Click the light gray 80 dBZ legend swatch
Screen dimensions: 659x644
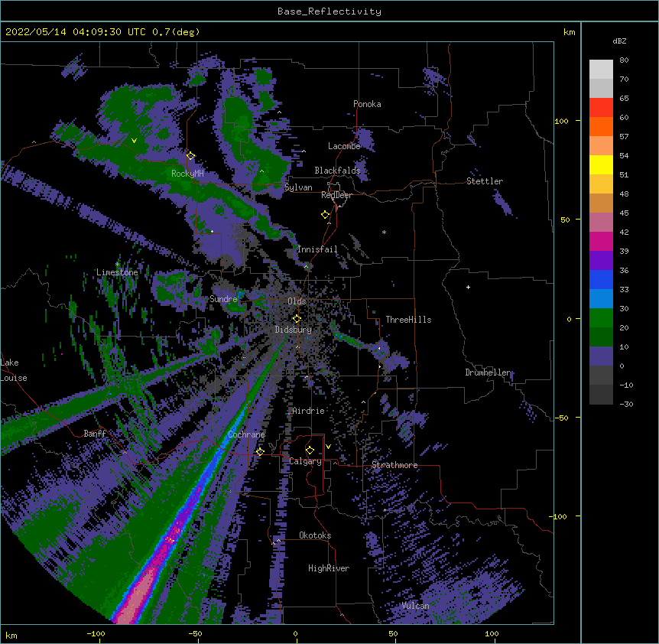click(x=601, y=70)
